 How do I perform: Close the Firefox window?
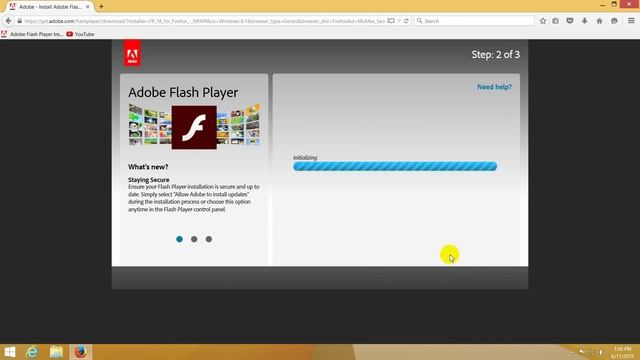(629, 4)
